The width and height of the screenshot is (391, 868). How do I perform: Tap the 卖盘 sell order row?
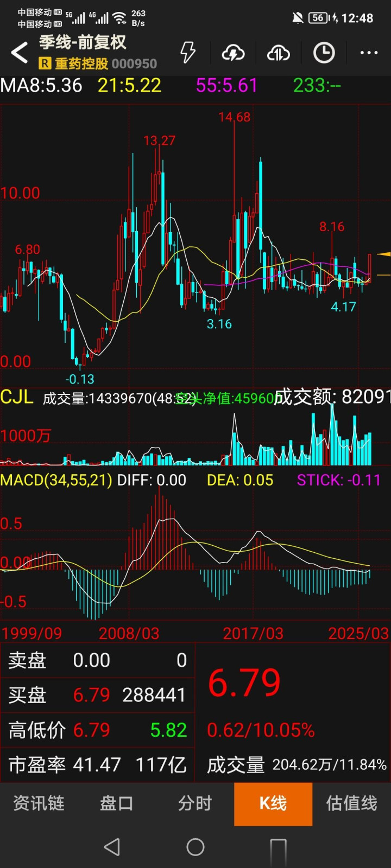pos(98,660)
